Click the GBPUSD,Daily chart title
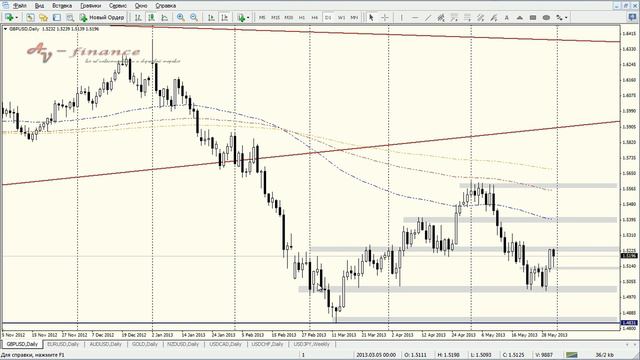 [x=24, y=29]
